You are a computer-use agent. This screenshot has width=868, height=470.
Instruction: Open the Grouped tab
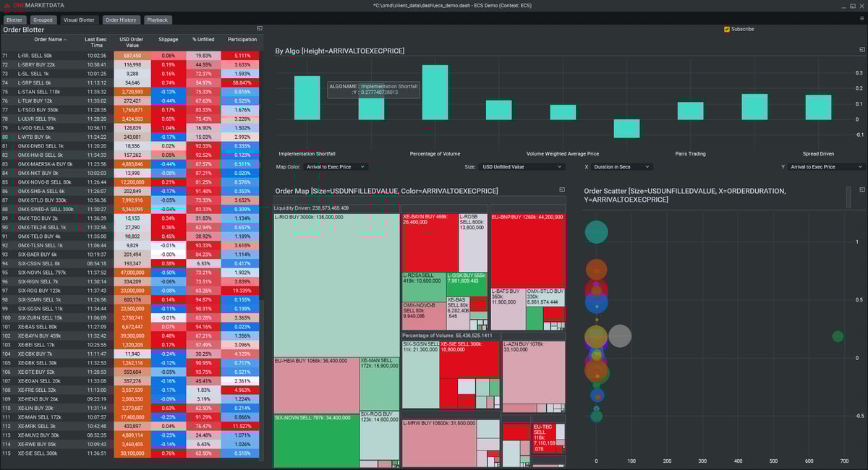point(43,20)
